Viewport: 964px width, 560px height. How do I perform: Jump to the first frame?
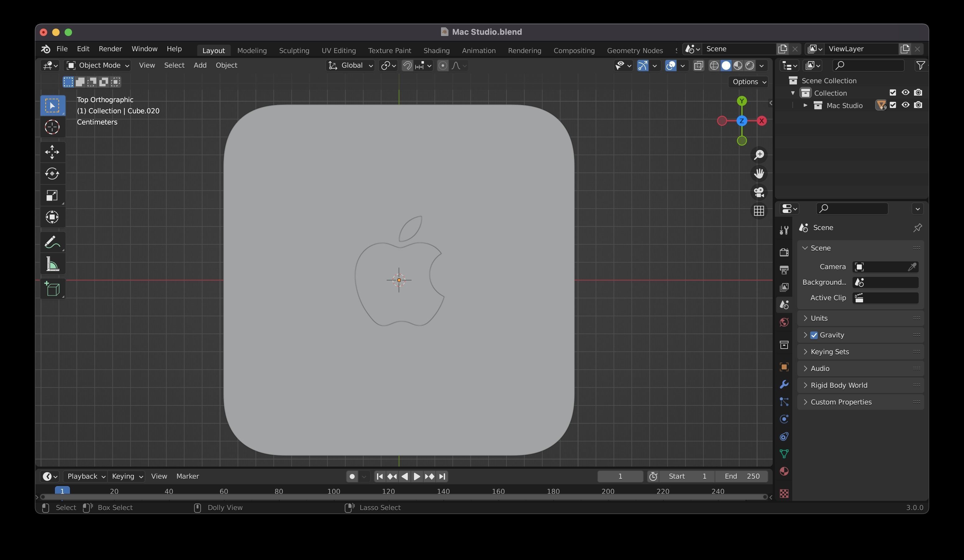[380, 476]
